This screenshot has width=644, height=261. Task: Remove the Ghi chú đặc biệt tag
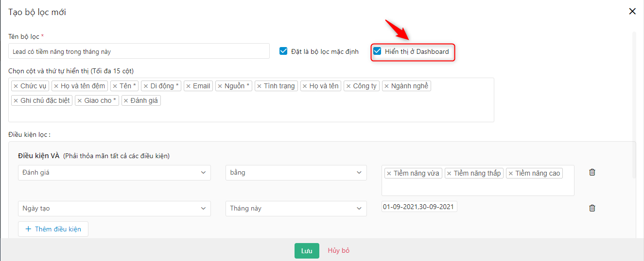coord(16,101)
